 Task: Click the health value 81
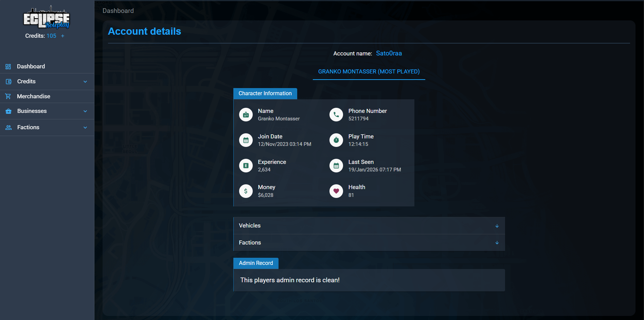tap(351, 195)
